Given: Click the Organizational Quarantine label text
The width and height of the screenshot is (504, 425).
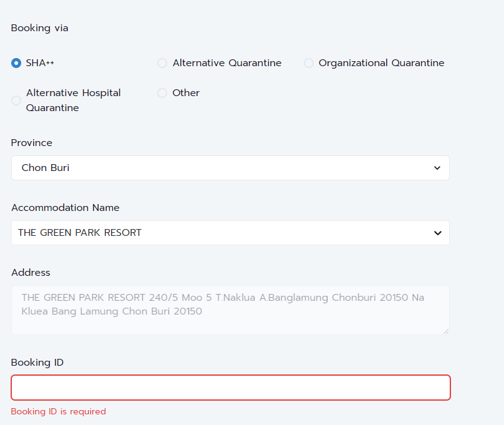Looking at the screenshot, I should (382, 63).
